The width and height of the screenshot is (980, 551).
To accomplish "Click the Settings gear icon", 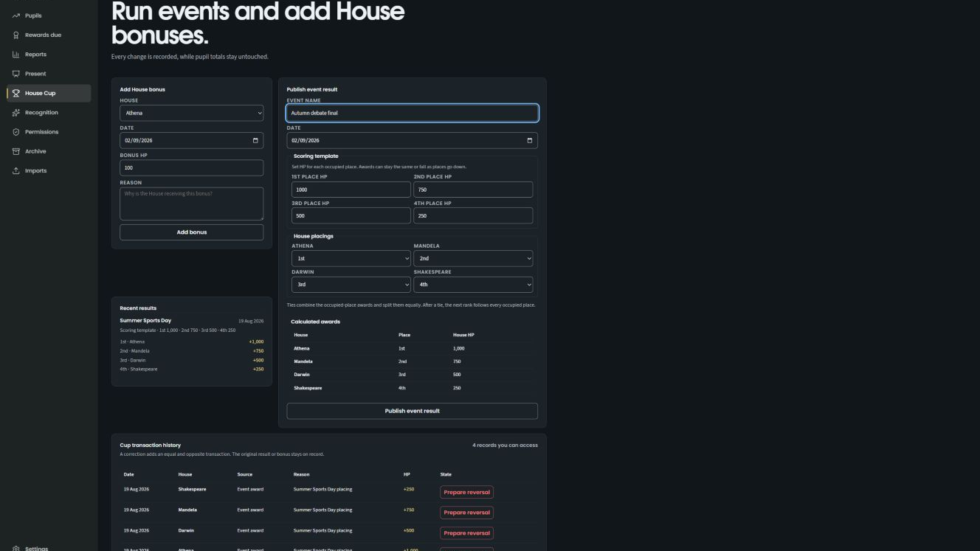I will [x=16, y=548].
